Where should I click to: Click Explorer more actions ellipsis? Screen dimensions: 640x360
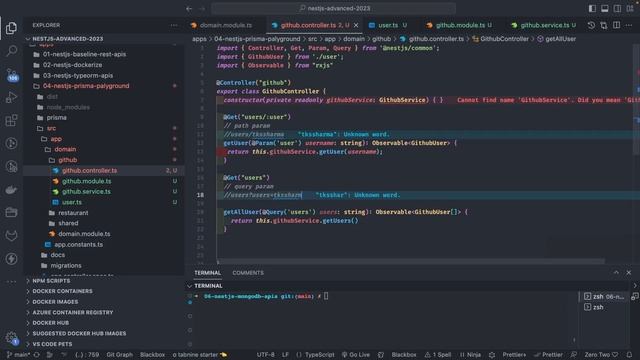tap(174, 25)
